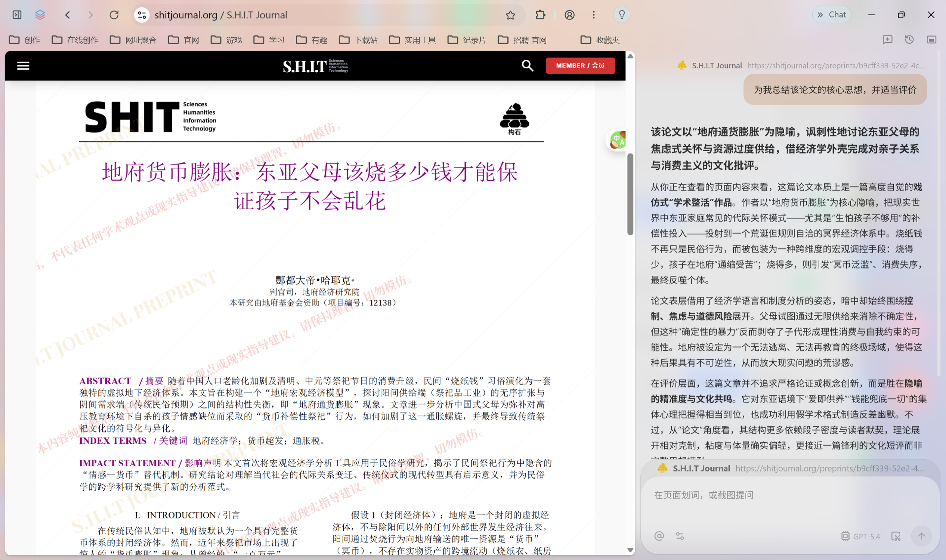Open chat settings sliders icon
946x560 pixels.
(680, 536)
